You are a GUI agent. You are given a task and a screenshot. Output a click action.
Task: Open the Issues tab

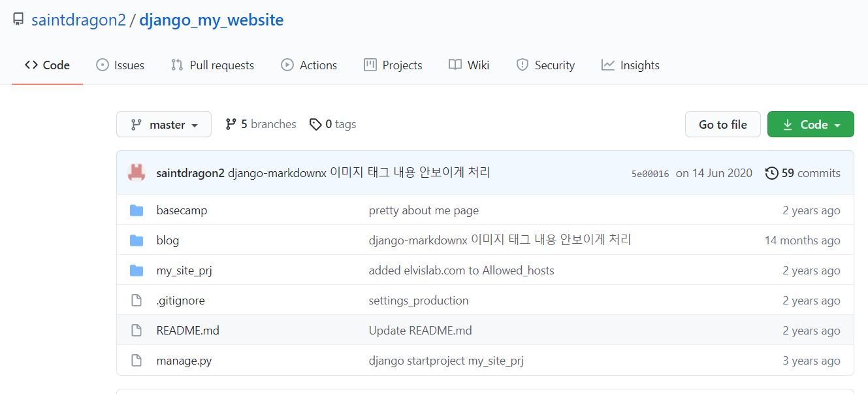(x=120, y=65)
